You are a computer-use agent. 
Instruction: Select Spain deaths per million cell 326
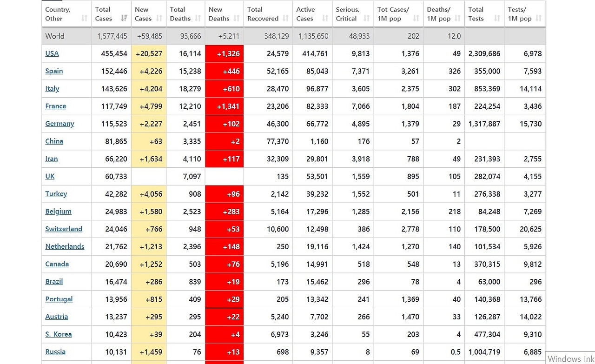click(x=444, y=71)
